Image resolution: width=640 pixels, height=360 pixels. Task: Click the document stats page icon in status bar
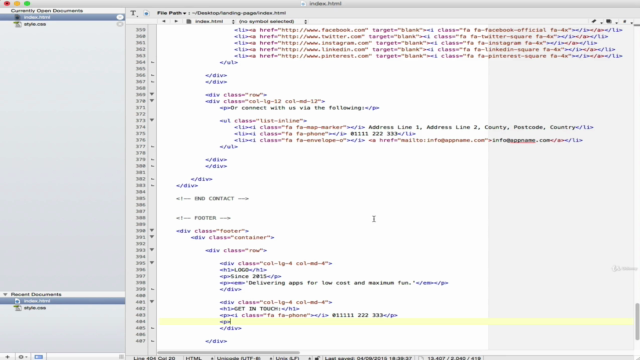(x=421, y=358)
